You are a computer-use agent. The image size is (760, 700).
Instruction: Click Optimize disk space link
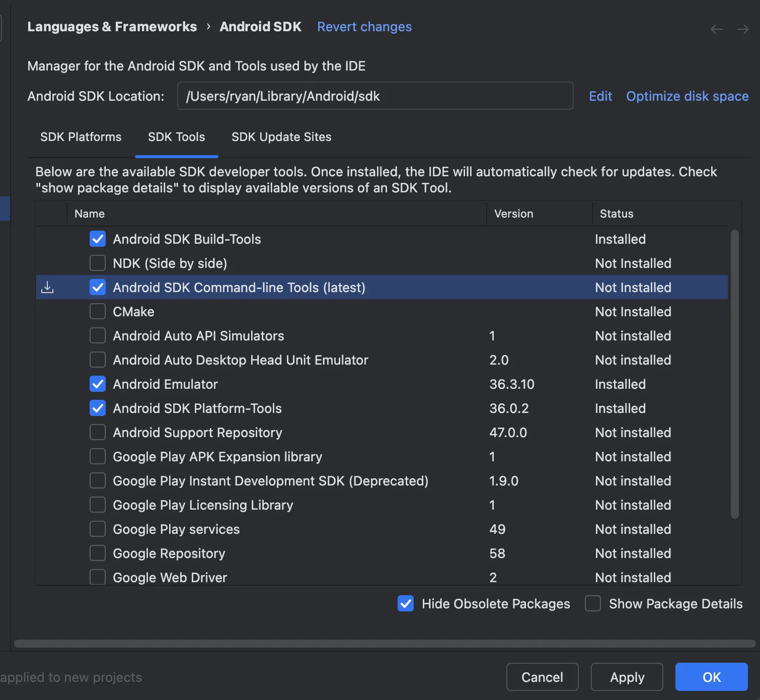click(x=687, y=96)
